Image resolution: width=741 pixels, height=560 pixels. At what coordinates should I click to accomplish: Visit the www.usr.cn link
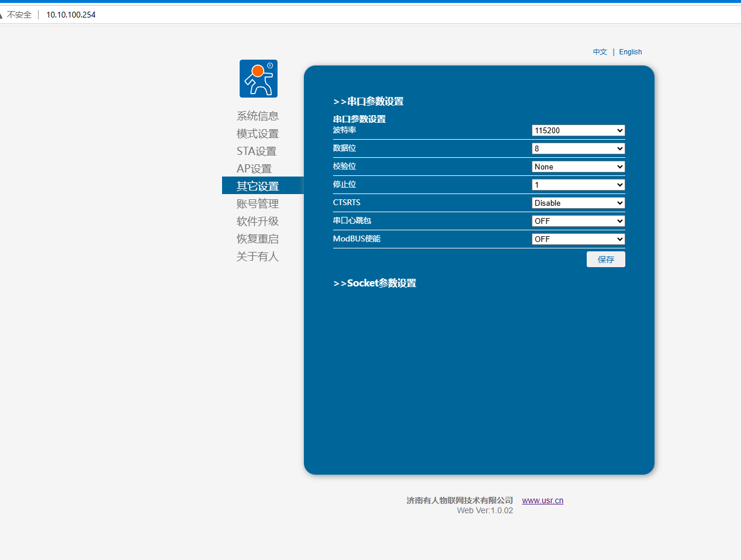(542, 500)
